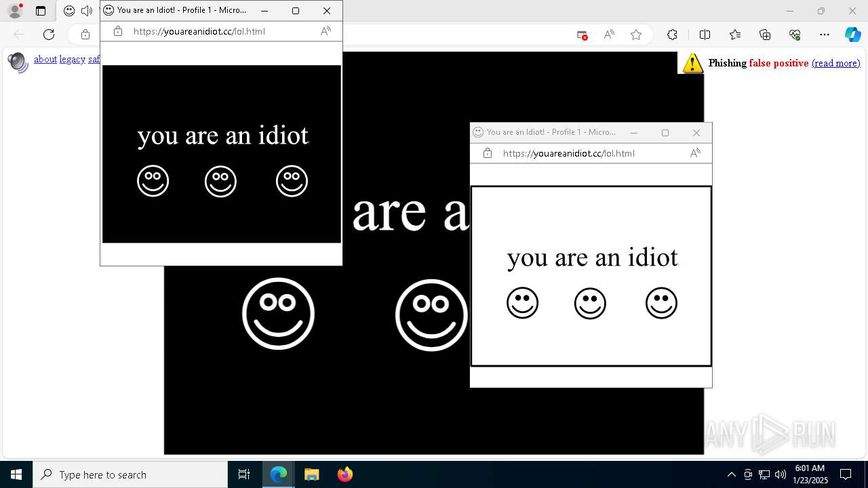Add this page to favorites with the star
Screen dimensions: 868x488
coord(636,35)
